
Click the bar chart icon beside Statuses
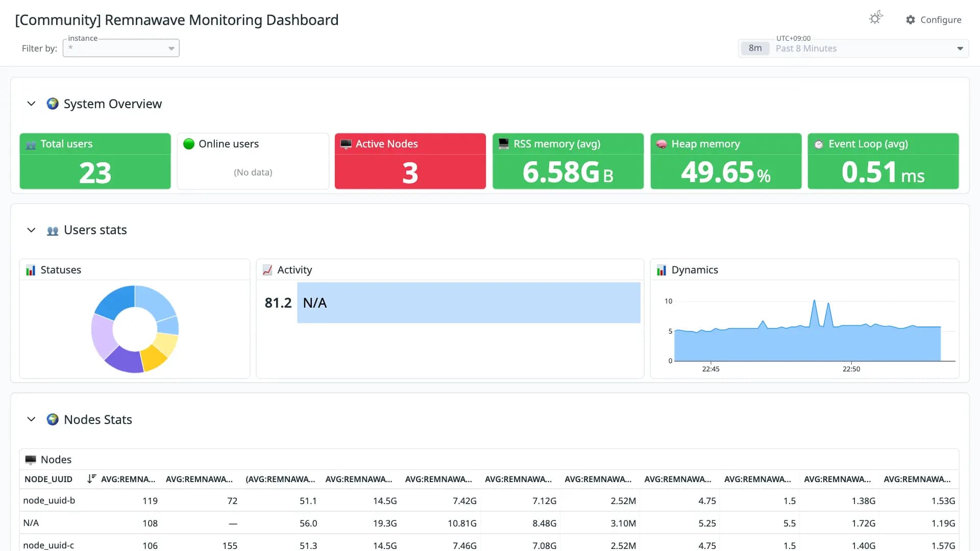click(31, 270)
